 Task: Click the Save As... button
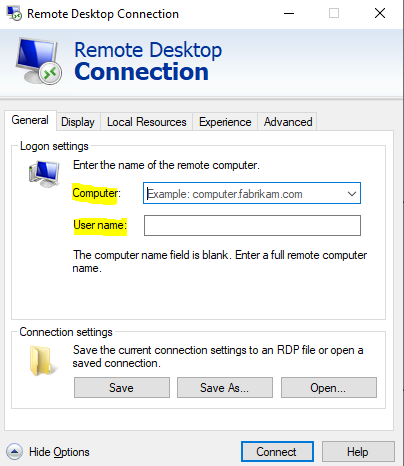(225, 388)
